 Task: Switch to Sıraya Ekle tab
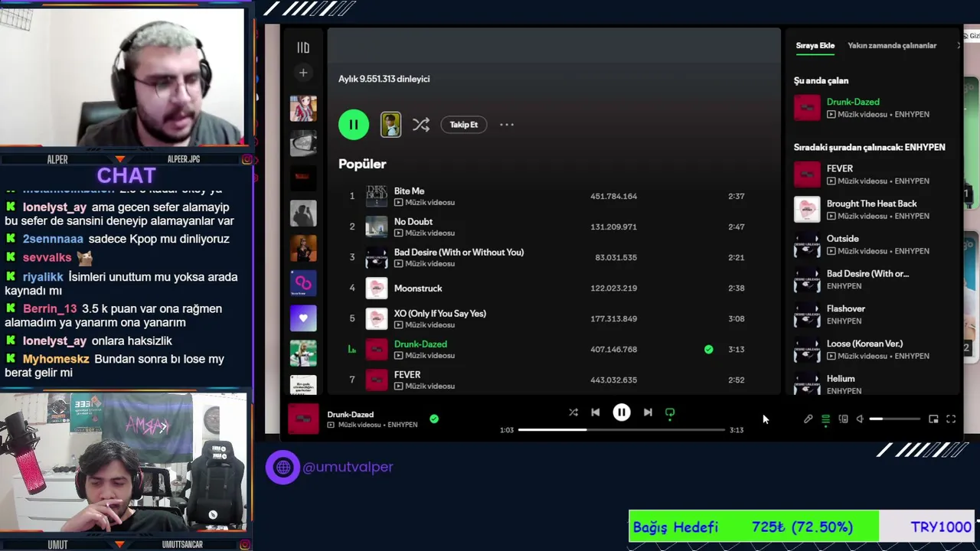coord(815,46)
